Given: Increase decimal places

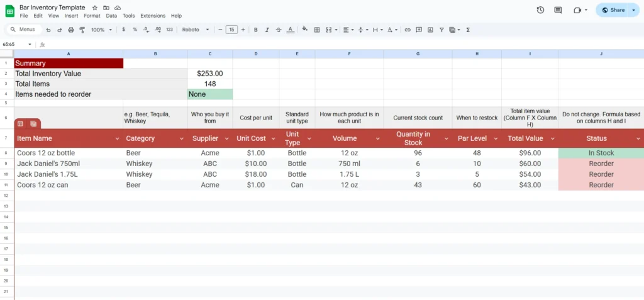Looking at the screenshot, I should (x=158, y=30).
